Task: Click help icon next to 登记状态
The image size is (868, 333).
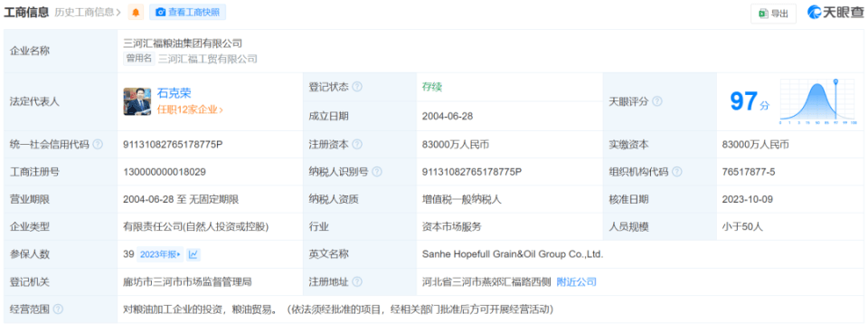Action: 357,87
